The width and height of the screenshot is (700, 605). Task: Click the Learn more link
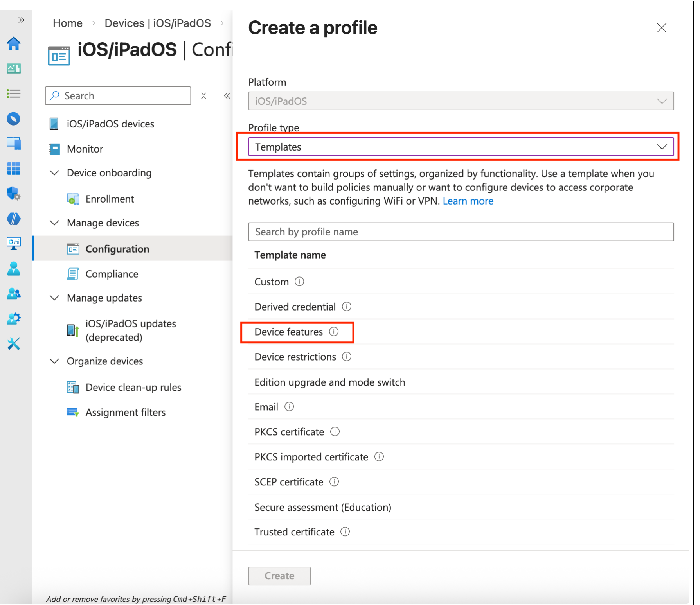[468, 201]
